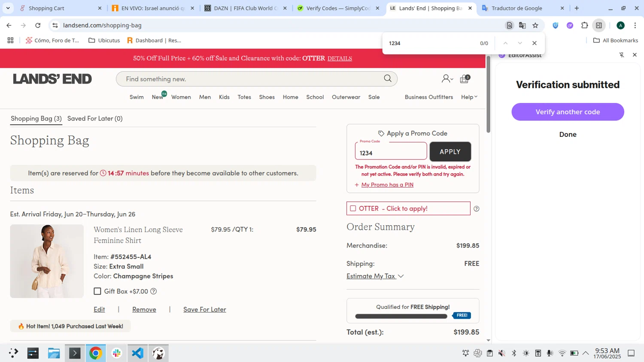The image size is (644, 362).
Task: Click the Gift Box info question icon
Action: pyautogui.click(x=153, y=291)
